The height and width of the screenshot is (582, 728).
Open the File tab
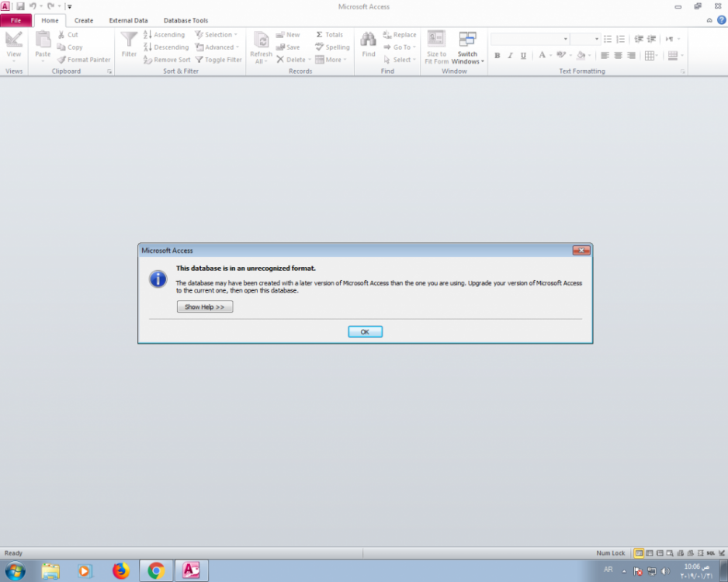tap(16, 20)
